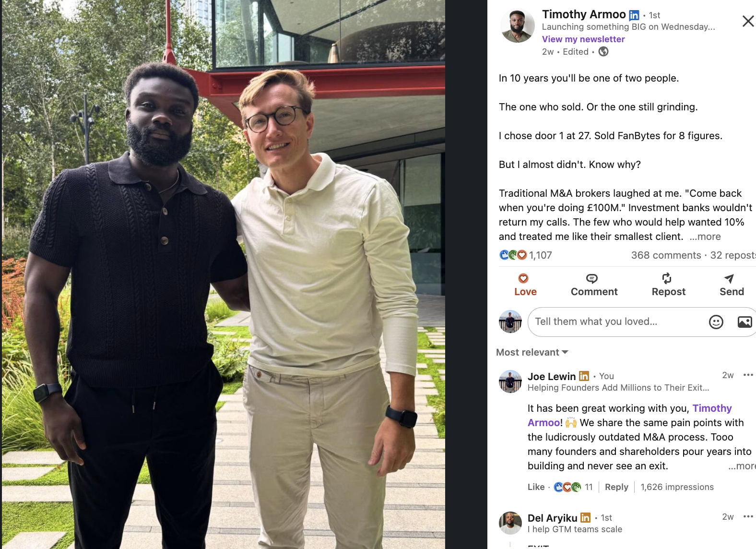
Task: Open the 368 comments count
Action: click(x=666, y=255)
